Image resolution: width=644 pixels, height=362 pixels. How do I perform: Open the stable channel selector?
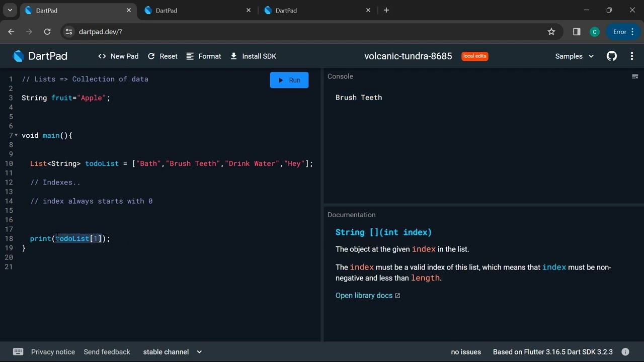(x=173, y=352)
